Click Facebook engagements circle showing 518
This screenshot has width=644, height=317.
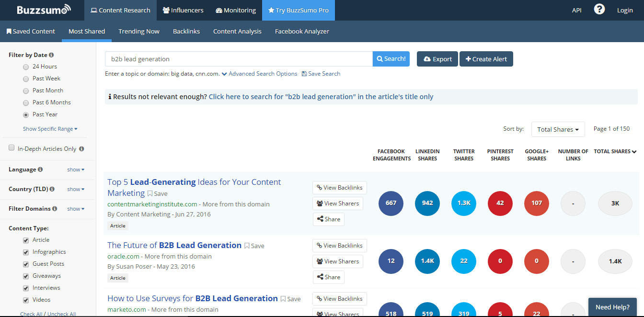[391, 310]
